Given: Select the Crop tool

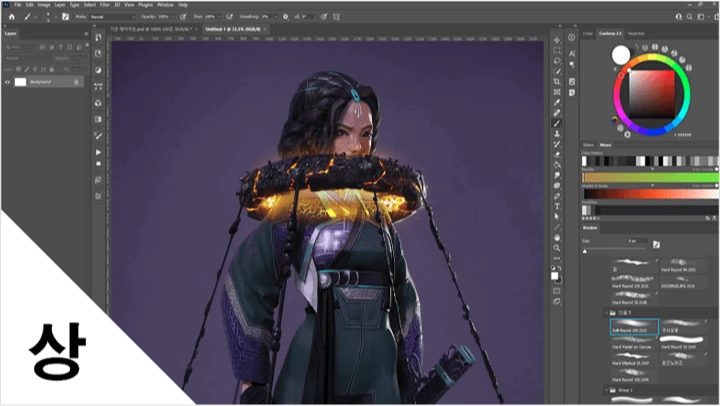Looking at the screenshot, I should (557, 82).
